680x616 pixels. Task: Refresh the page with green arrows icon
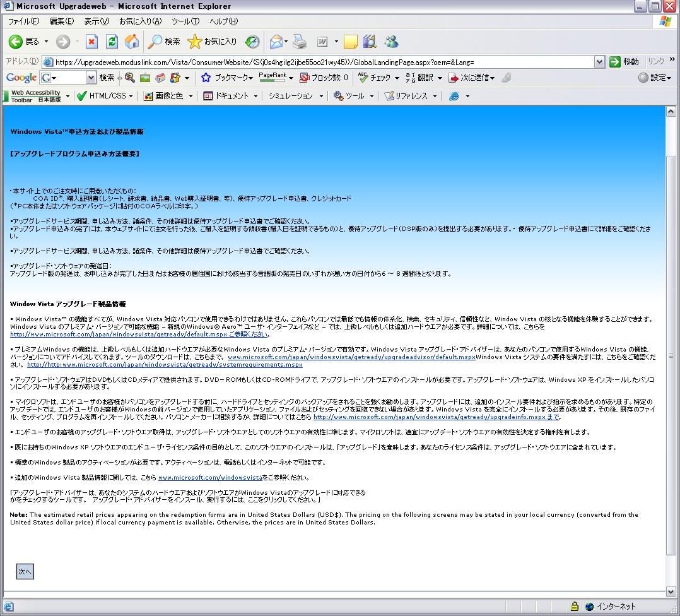(x=112, y=42)
